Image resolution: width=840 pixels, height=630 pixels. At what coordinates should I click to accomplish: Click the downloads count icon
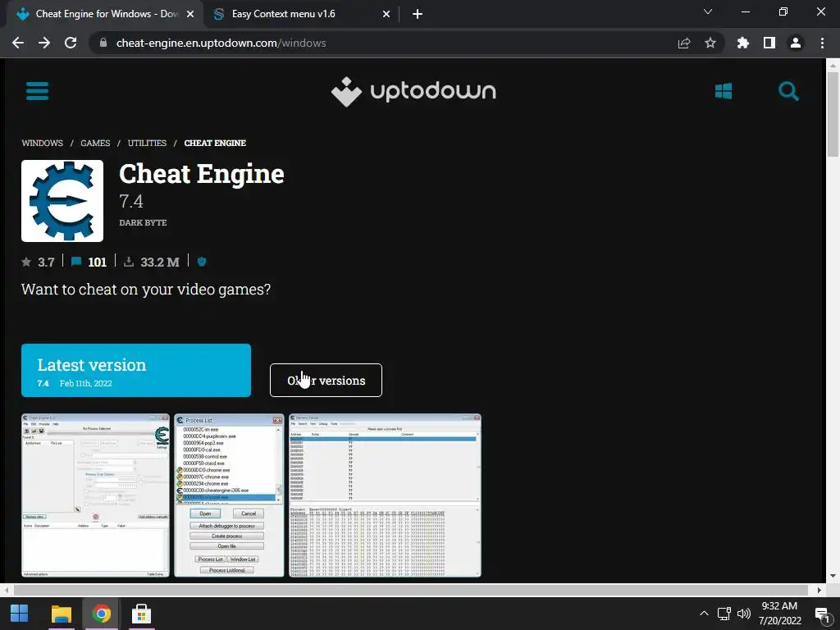(x=129, y=262)
